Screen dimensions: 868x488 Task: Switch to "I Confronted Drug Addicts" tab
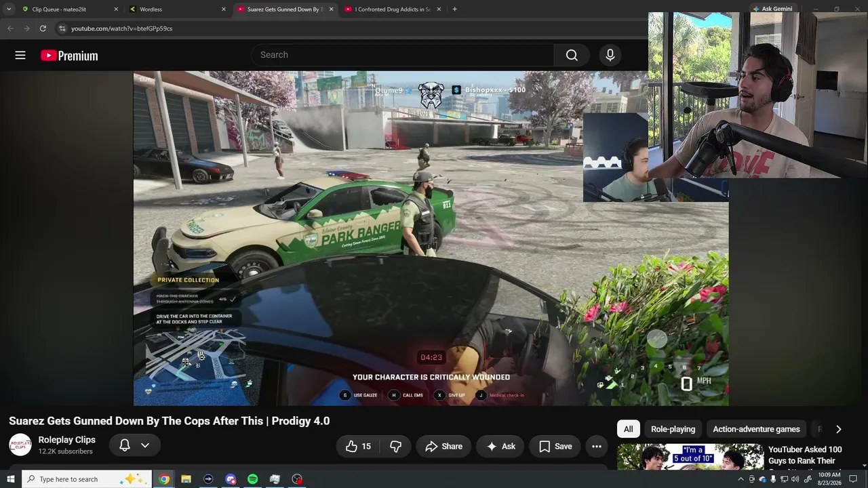click(x=393, y=9)
